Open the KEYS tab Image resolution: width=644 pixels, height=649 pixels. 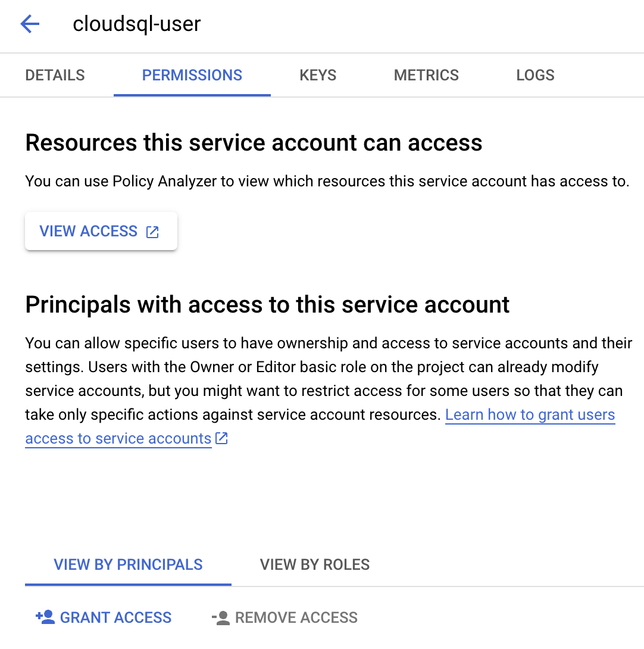317,75
